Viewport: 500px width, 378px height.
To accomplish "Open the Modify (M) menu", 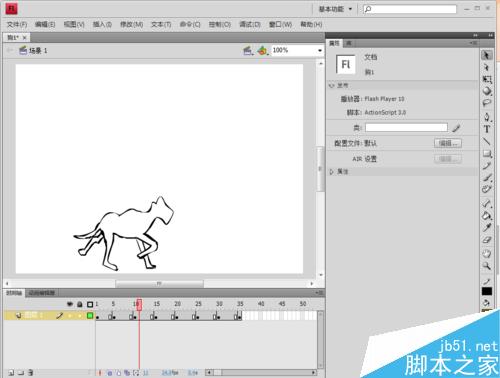I will click(131, 24).
